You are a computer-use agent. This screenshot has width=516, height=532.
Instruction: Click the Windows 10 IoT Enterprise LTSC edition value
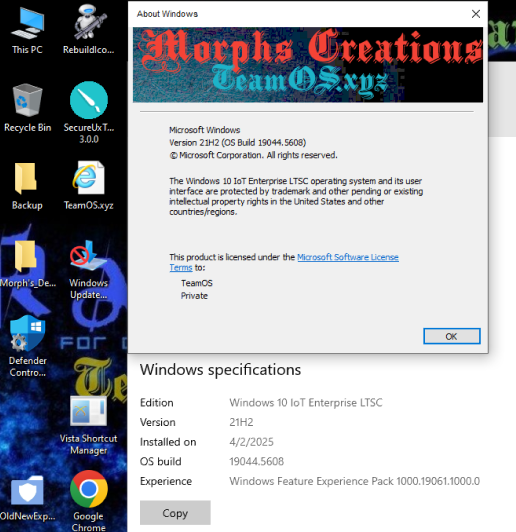306,403
